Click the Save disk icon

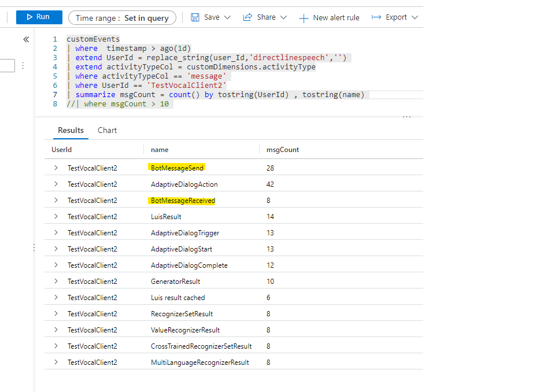[195, 17]
